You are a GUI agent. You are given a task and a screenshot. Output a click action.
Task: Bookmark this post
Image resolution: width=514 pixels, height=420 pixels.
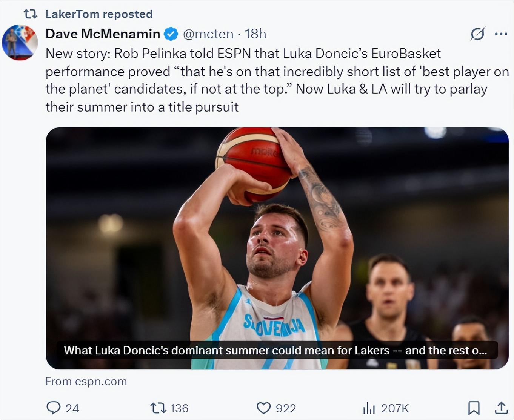[474, 408]
